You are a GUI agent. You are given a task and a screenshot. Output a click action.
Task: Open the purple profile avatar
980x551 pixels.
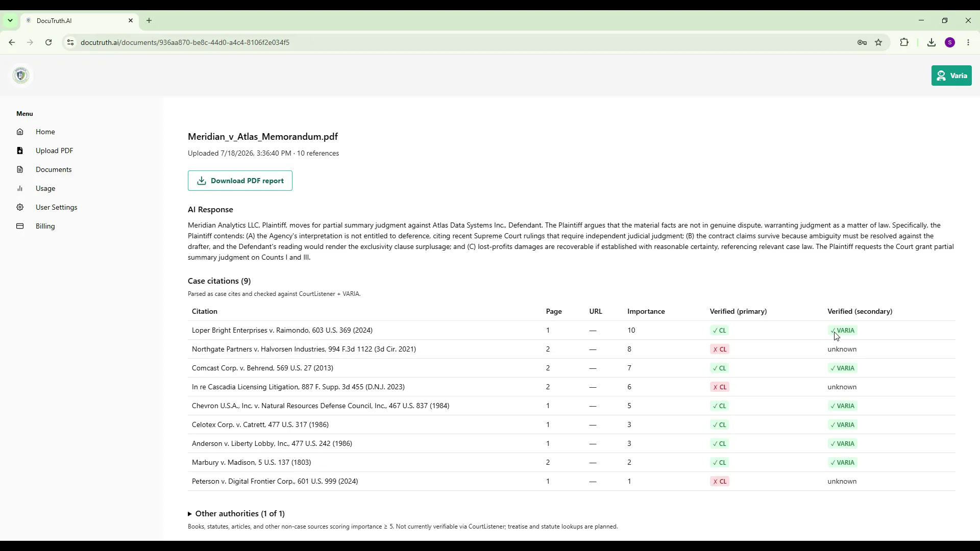pos(950,42)
